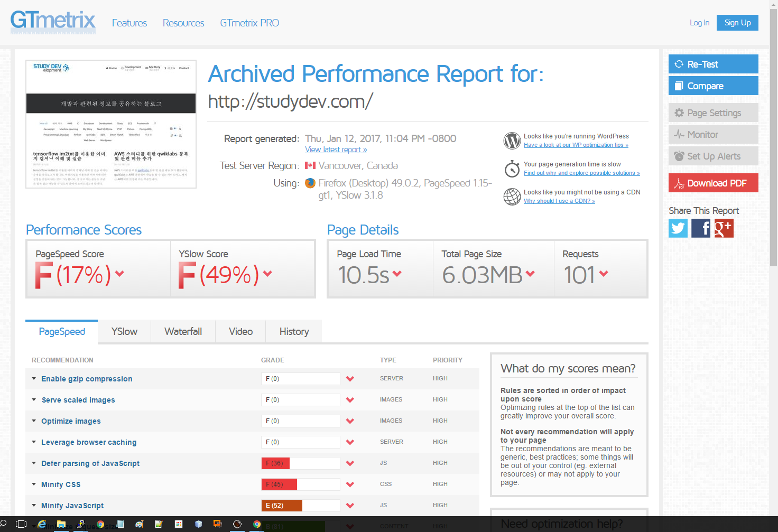
Task: Open Internet Explorer from the taskbar
Action: pyautogui.click(x=42, y=524)
